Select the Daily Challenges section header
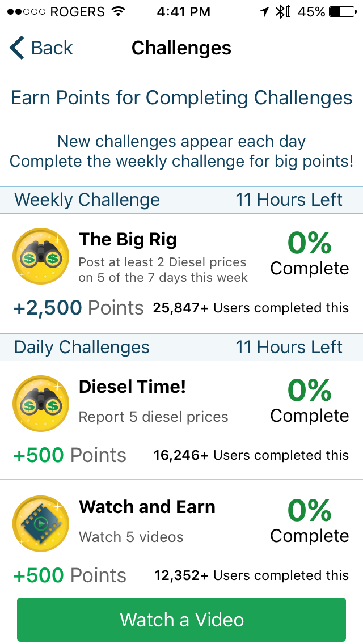This screenshot has height=644, width=363. click(82, 347)
